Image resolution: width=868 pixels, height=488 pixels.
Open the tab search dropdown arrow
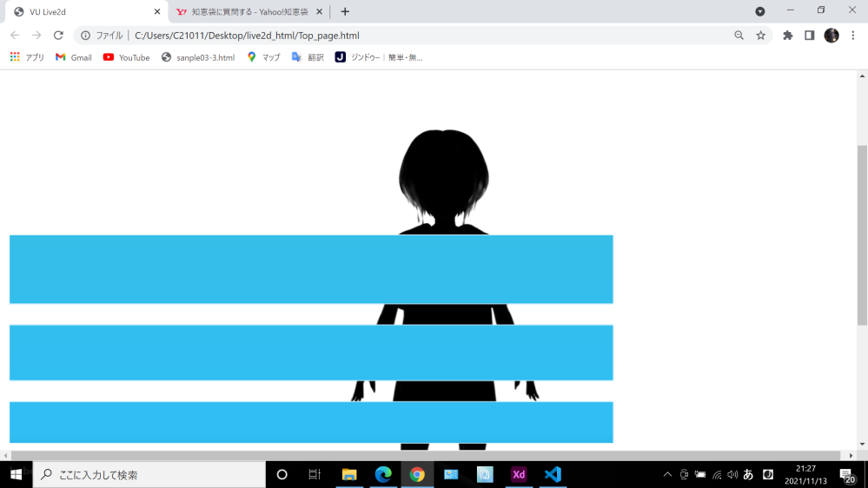pos(760,11)
